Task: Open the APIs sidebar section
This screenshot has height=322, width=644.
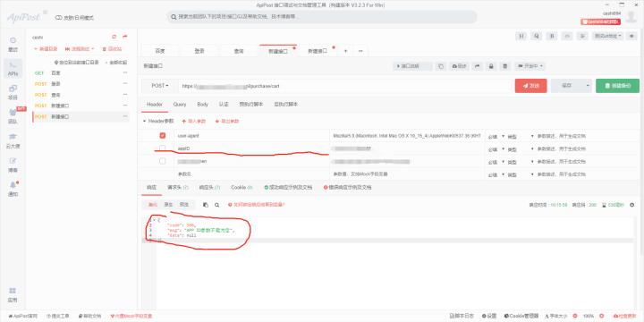Action: click(13, 68)
